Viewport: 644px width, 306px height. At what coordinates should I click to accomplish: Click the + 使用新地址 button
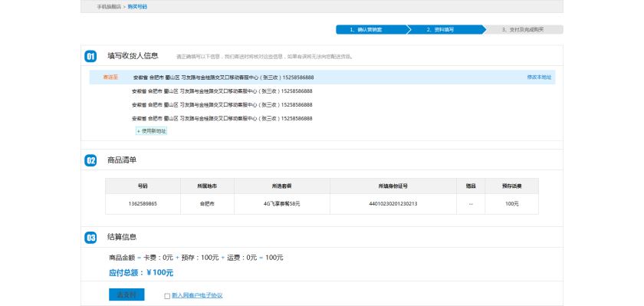[x=152, y=131]
